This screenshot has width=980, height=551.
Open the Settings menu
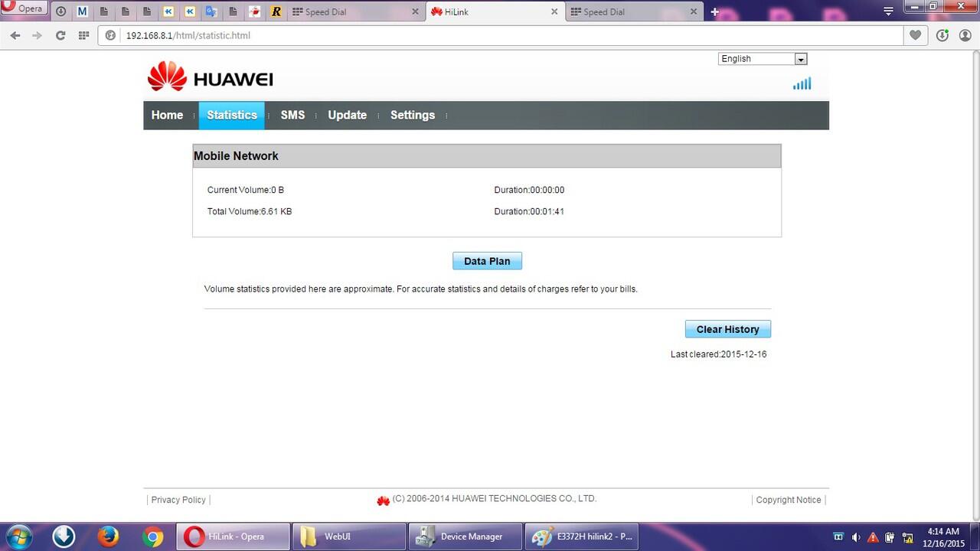pos(413,115)
